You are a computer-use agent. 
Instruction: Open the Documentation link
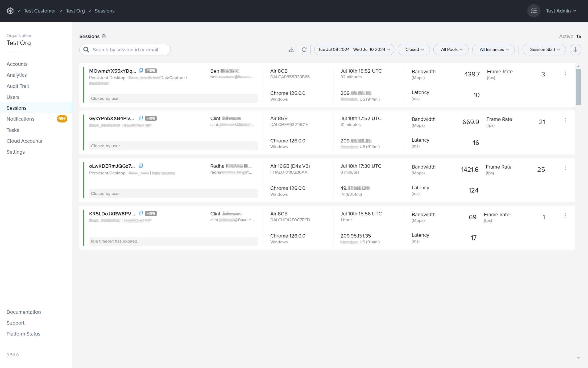tap(23, 312)
